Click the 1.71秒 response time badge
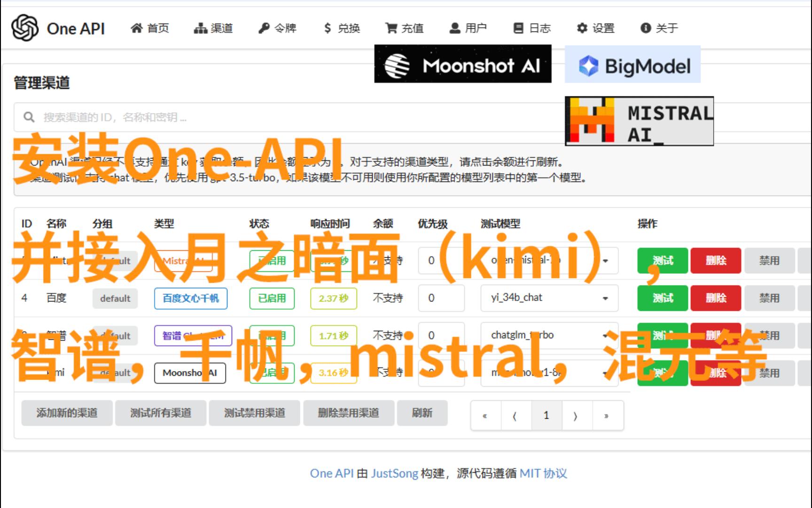 click(x=334, y=336)
